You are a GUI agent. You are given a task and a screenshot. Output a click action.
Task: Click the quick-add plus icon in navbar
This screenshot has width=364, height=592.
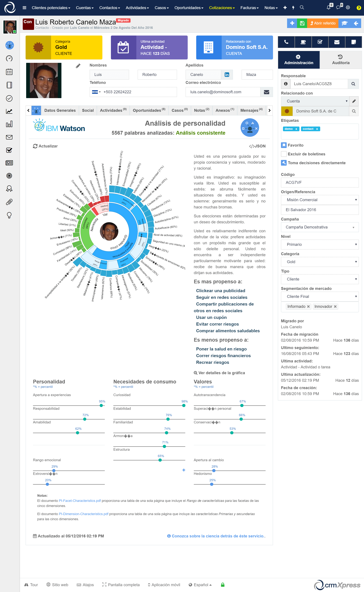(x=285, y=8)
